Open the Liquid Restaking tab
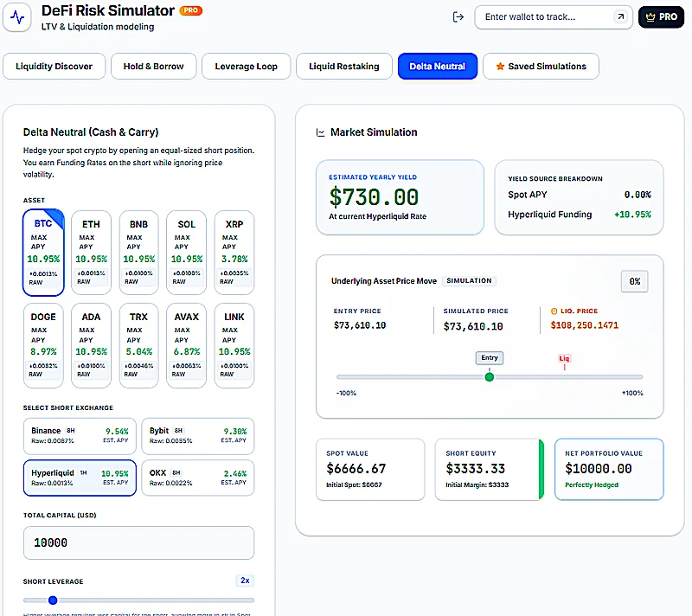This screenshot has width=692, height=616. 343,67
